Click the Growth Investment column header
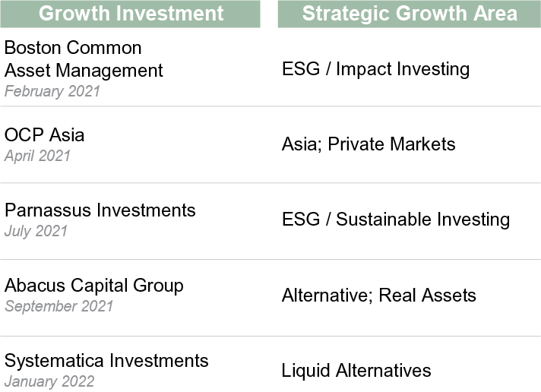Image resolution: width=541 pixels, height=392 pixels. (x=131, y=14)
